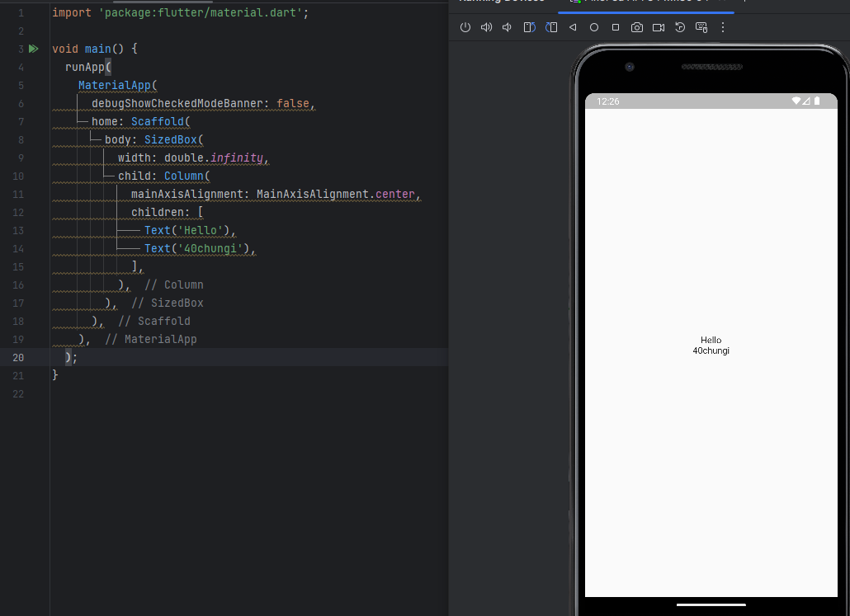The width and height of the screenshot is (850, 616).
Task: Click the emulator Volume Down icon
Action: [x=507, y=27]
